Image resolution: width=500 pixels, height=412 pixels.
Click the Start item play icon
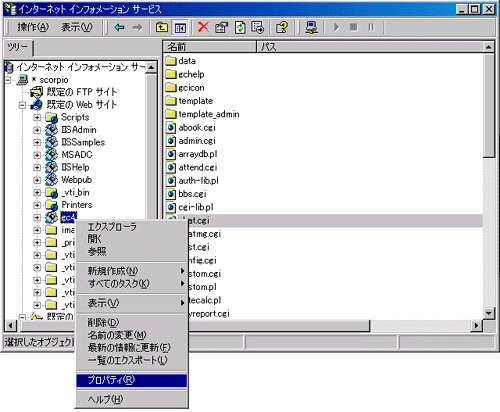pos(337,27)
